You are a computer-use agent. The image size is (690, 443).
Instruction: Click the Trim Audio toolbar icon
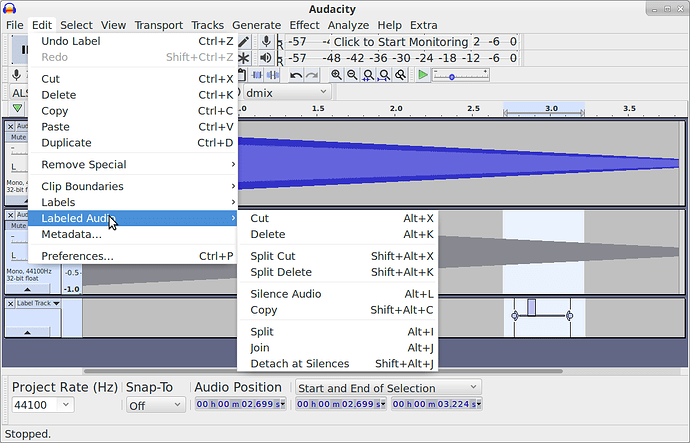257,75
